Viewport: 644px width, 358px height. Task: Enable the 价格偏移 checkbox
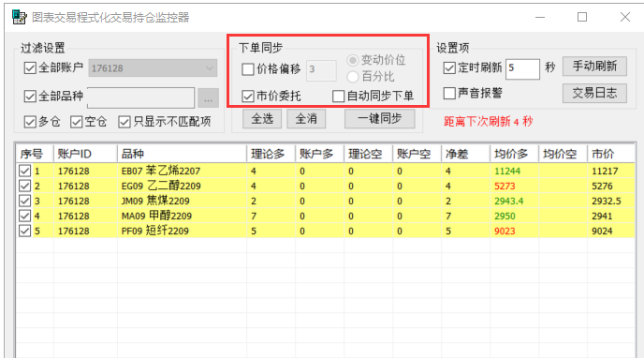248,69
